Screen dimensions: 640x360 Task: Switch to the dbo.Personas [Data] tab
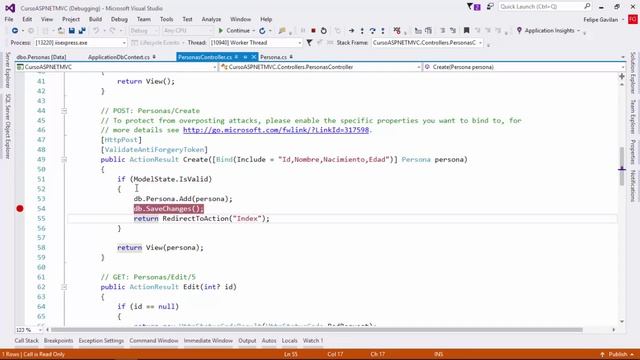[41, 57]
